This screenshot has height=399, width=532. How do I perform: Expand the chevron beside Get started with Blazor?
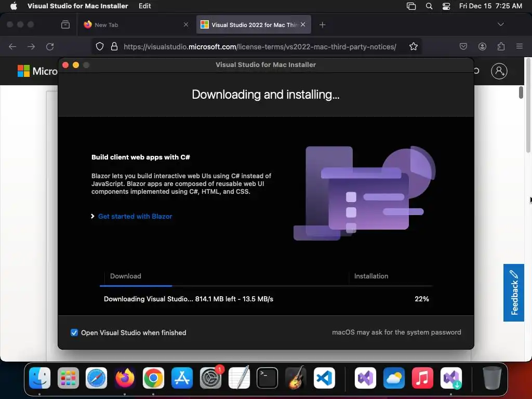coord(92,216)
